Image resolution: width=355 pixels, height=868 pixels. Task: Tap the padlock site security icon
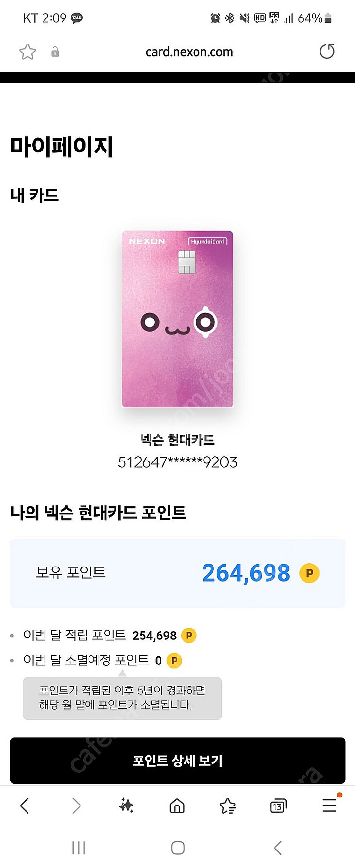click(x=55, y=52)
